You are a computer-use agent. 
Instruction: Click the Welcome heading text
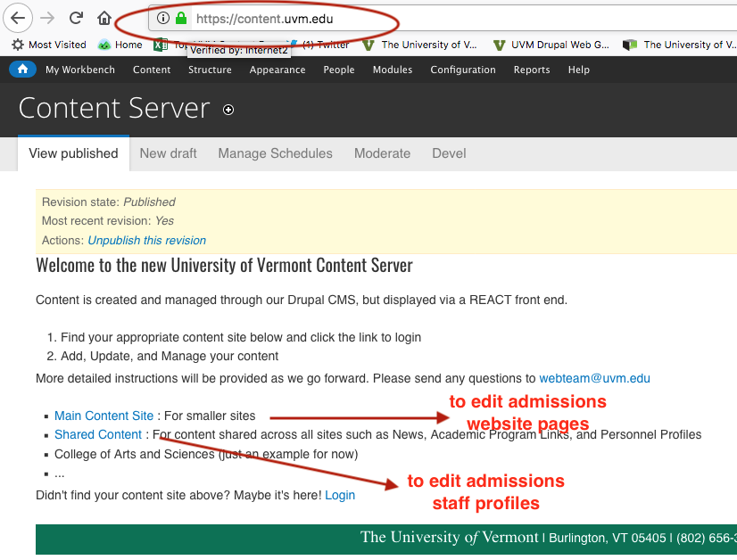point(224,266)
